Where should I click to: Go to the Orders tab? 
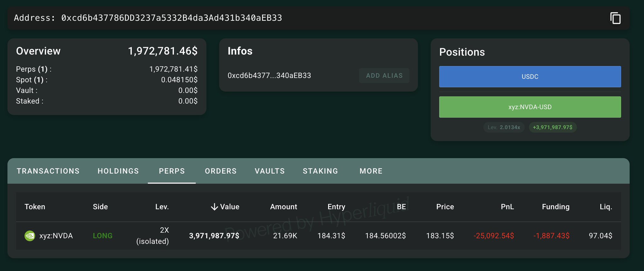[x=221, y=171]
